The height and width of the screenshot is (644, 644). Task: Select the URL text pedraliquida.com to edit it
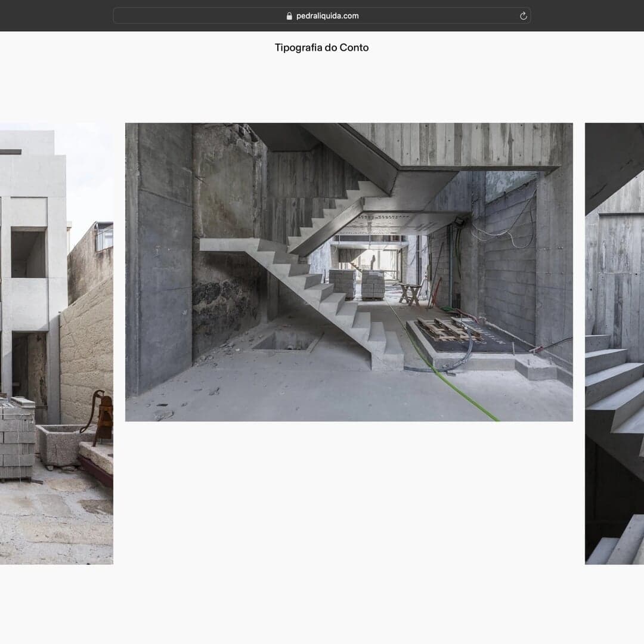pyautogui.click(x=327, y=16)
